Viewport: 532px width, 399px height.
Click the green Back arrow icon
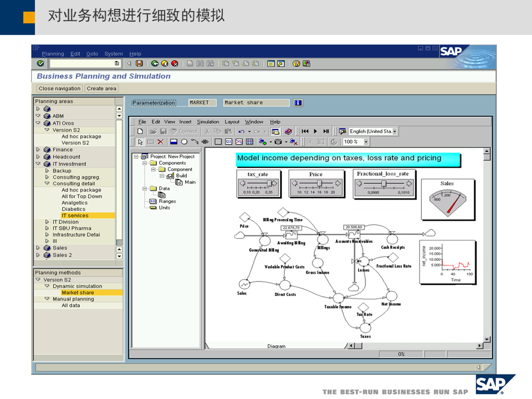pyautogui.click(x=155, y=63)
